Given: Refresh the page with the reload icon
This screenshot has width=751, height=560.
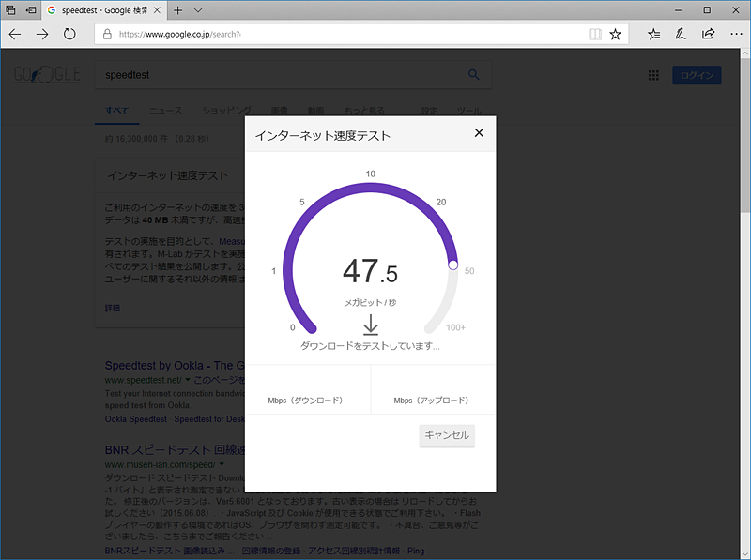Looking at the screenshot, I should tap(70, 34).
